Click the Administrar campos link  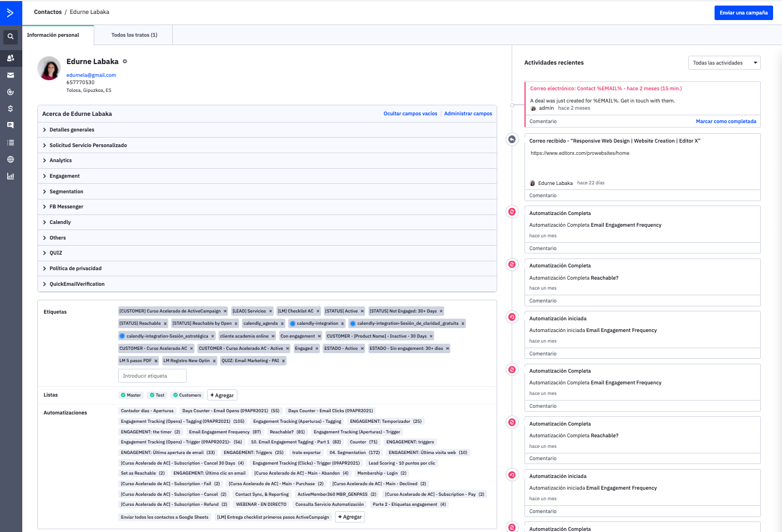tap(468, 114)
